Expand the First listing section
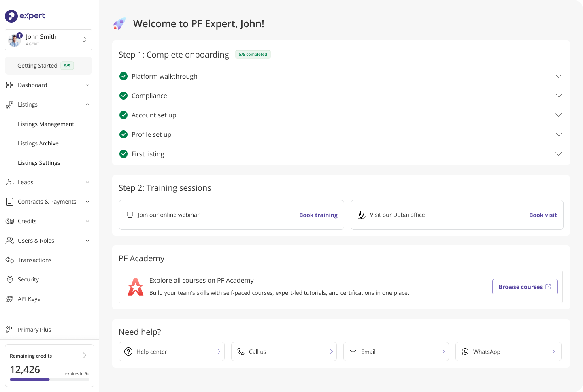This screenshot has width=583, height=392. click(559, 154)
